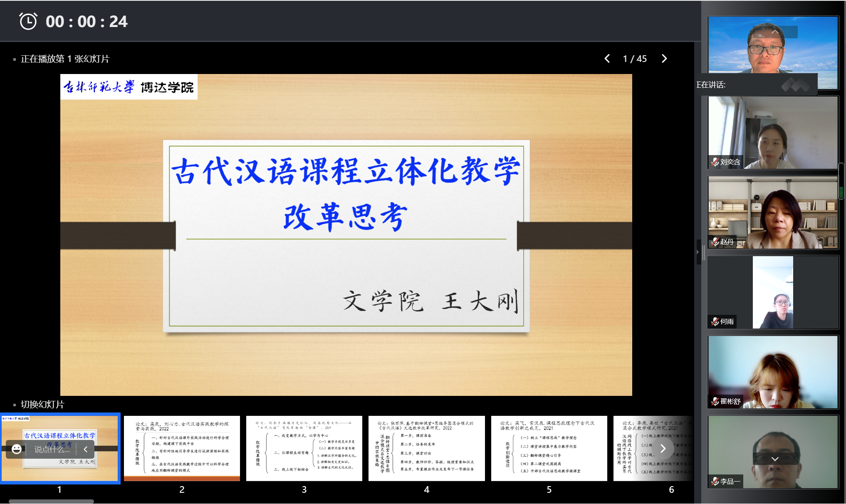Viewport: 846px width, 504px height.
Task: Click 刘奕含 muted microphone icon
Action: (715, 162)
